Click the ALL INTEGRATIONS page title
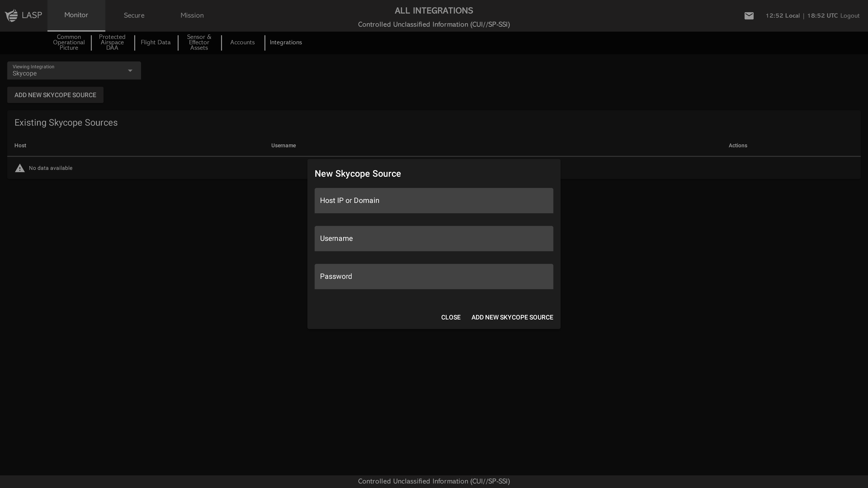The image size is (868, 488). [x=434, y=11]
